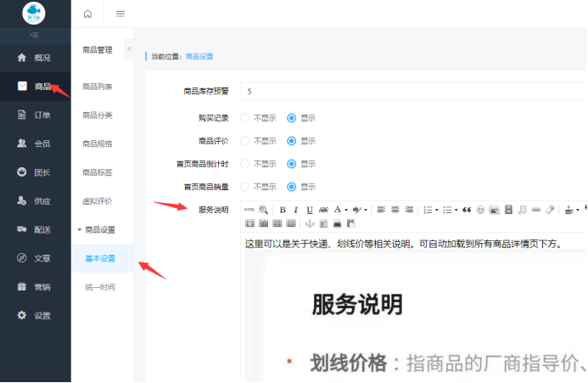Open the font color picker dropdown

click(x=346, y=210)
